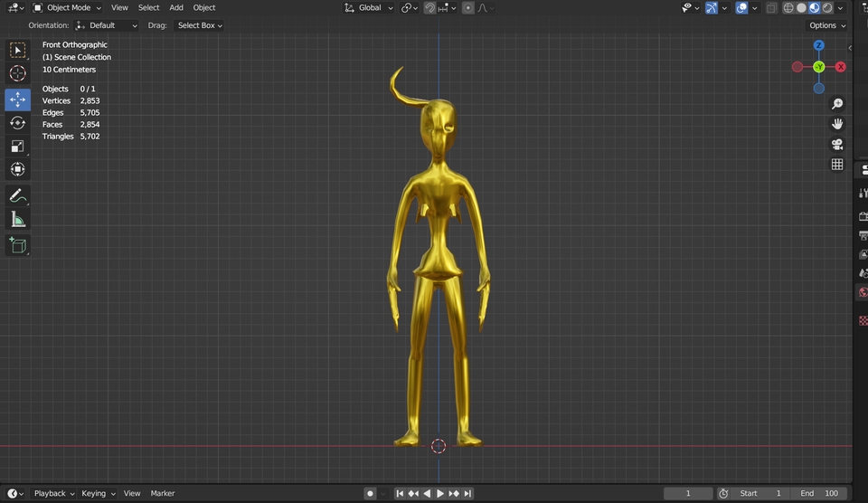Open the Add menu

point(176,8)
